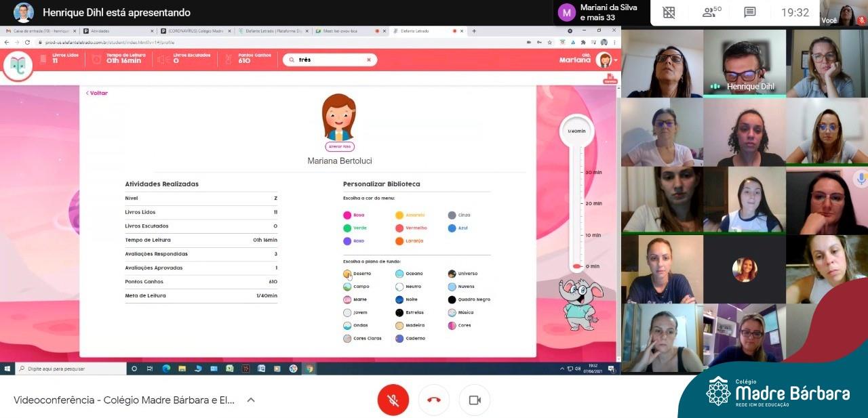The height and width of the screenshot is (418, 868).
Task: Expand the Windows system tray arrow
Action: [561, 369]
